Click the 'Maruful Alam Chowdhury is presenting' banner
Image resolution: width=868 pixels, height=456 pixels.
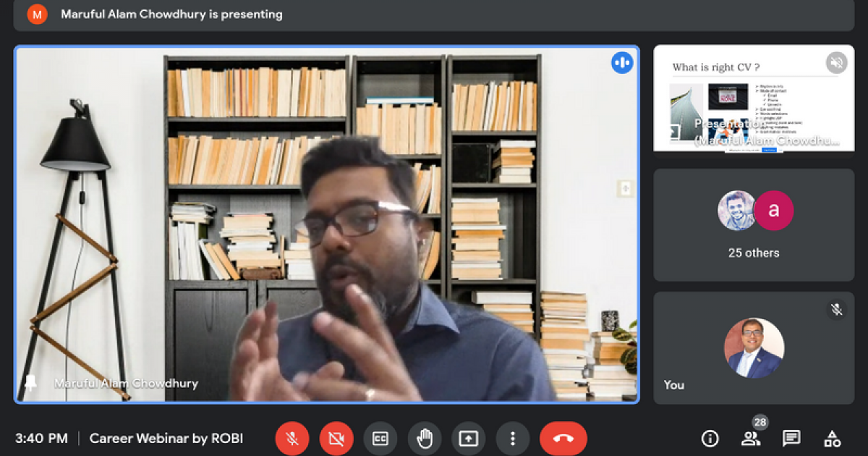pos(171,14)
